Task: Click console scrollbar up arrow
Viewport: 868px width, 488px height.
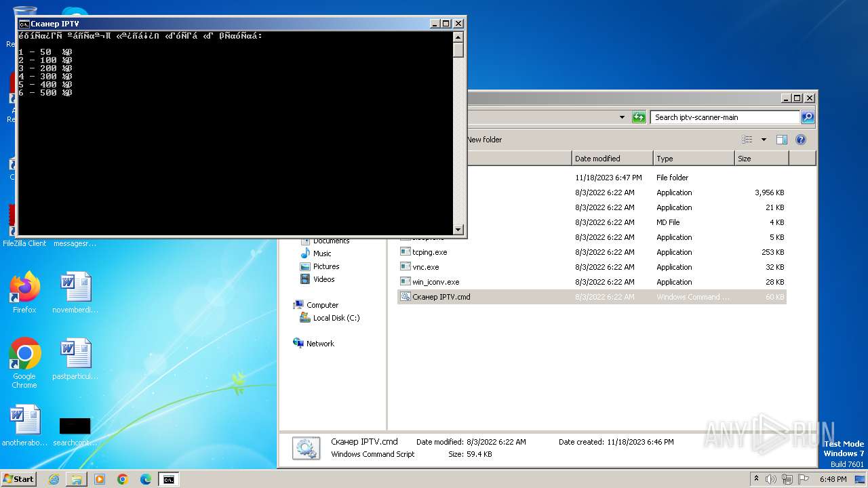Action: (458, 37)
